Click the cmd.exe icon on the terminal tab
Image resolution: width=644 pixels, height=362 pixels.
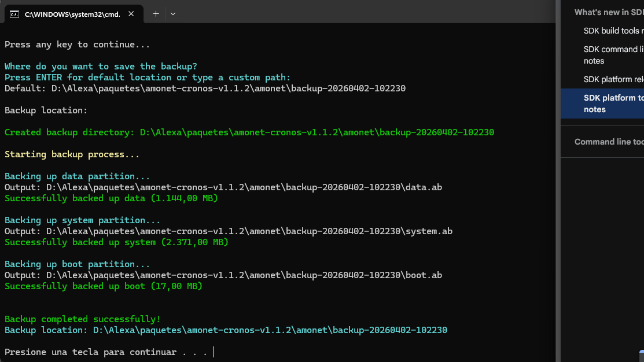(x=14, y=14)
